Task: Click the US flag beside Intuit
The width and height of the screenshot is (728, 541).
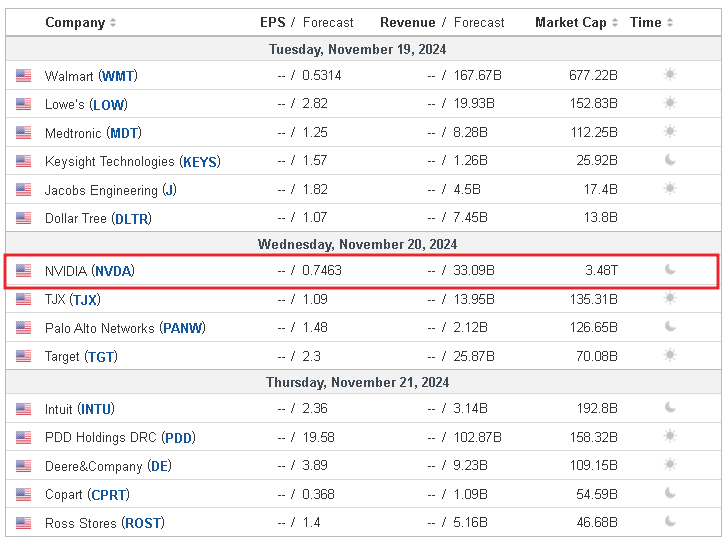Action: point(23,409)
